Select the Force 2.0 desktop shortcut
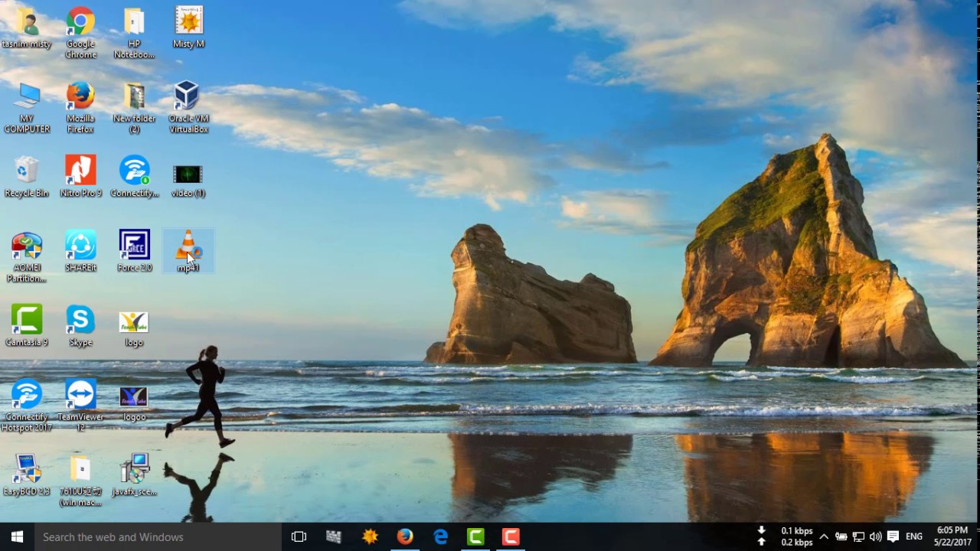Image resolution: width=980 pixels, height=551 pixels. click(x=134, y=250)
